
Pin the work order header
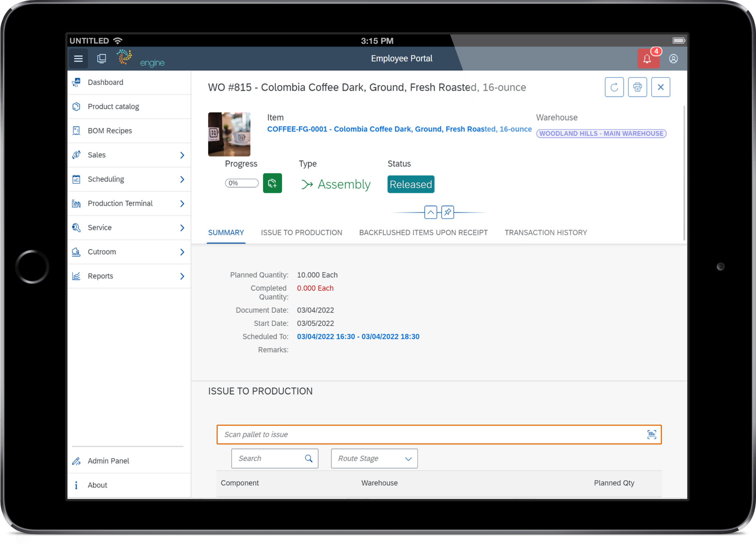point(447,212)
